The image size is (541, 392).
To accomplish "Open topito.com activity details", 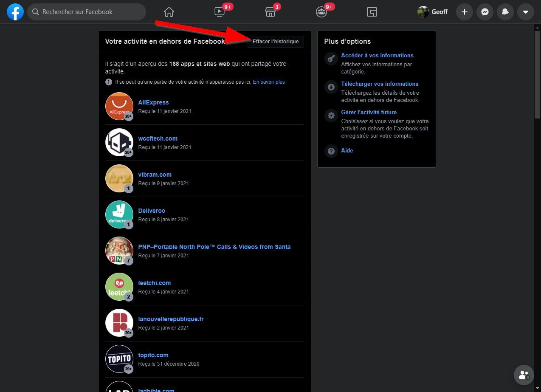I will coord(153,355).
